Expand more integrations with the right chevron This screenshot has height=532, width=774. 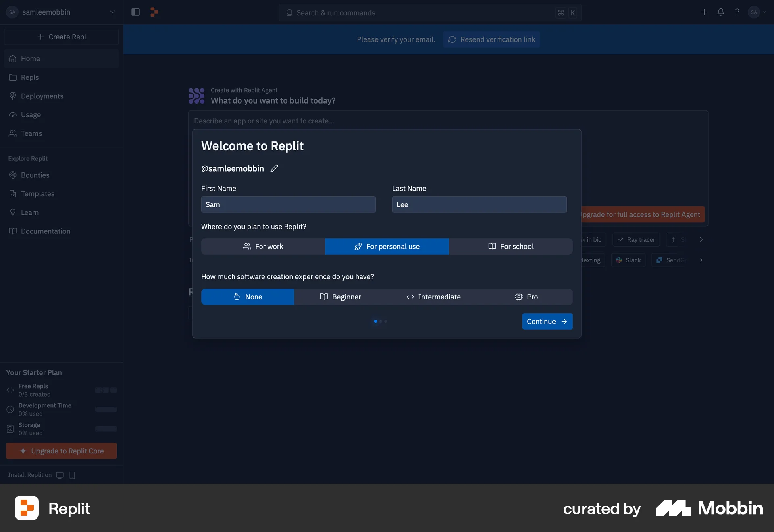click(701, 260)
